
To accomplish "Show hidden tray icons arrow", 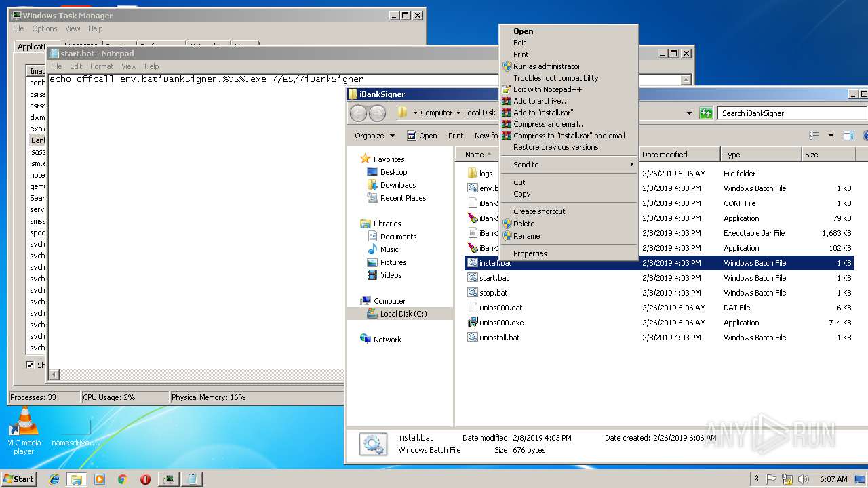I will (756, 479).
